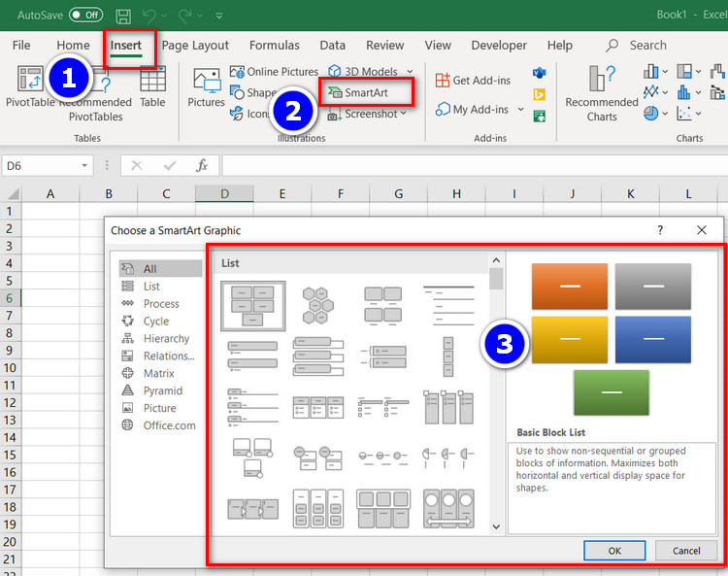Click the dialog Help question mark
The image size is (728, 576).
[x=660, y=230]
